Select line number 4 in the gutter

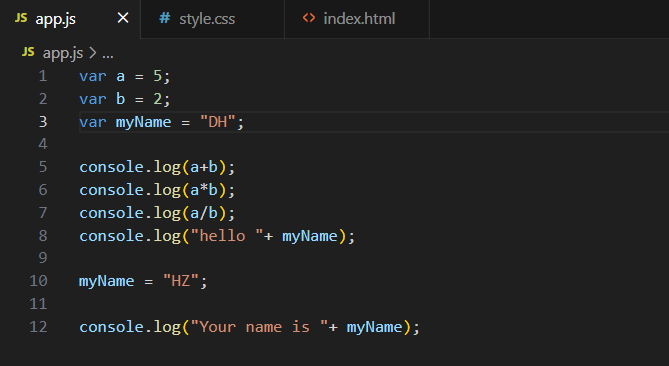[43, 144]
